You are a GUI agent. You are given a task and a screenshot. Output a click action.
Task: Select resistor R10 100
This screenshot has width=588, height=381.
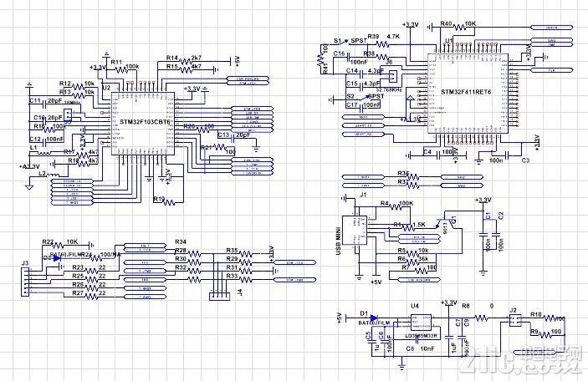tap(550, 318)
